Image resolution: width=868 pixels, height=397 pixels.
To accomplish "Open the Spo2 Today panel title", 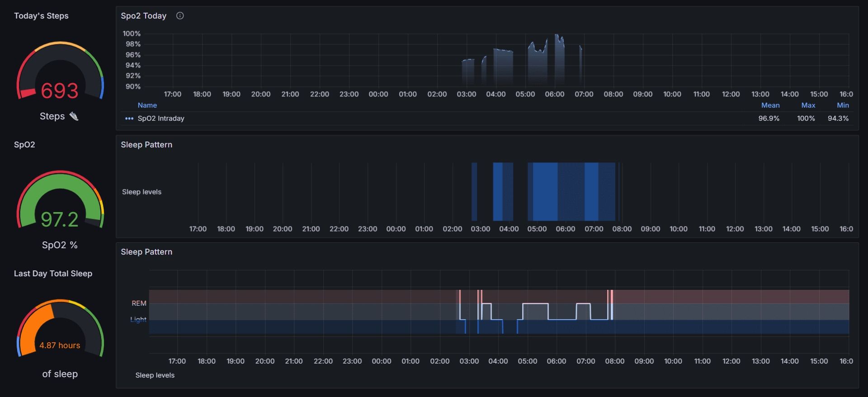I will tap(143, 16).
